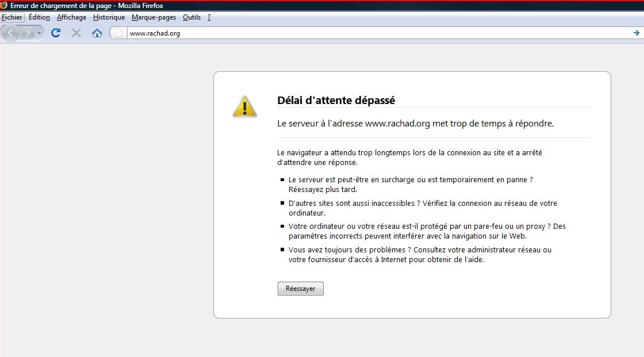Click the window title "Erreur de chargement de la page"
The width and height of the screenshot is (644, 357).
coord(61,6)
